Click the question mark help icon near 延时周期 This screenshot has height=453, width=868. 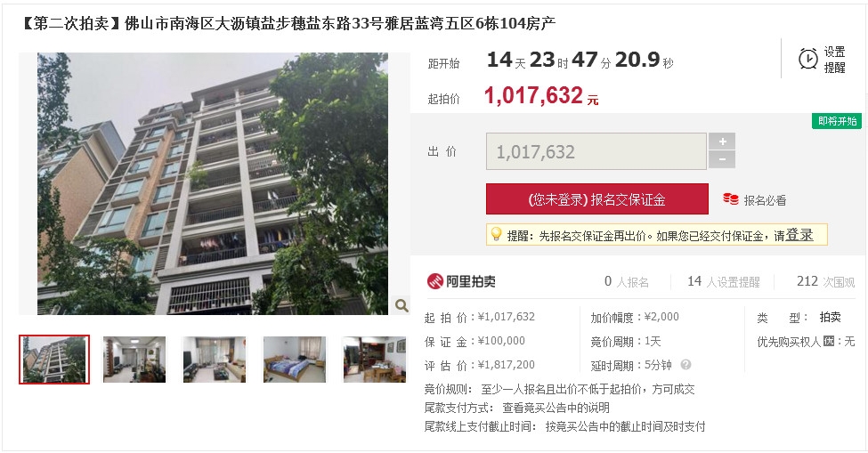[x=685, y=365]
